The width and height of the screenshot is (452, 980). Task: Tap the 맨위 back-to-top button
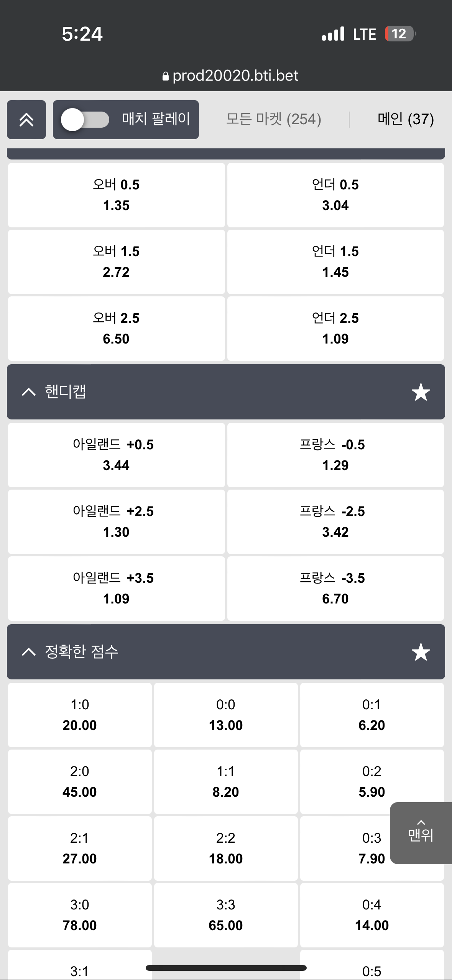pos(421,833)
